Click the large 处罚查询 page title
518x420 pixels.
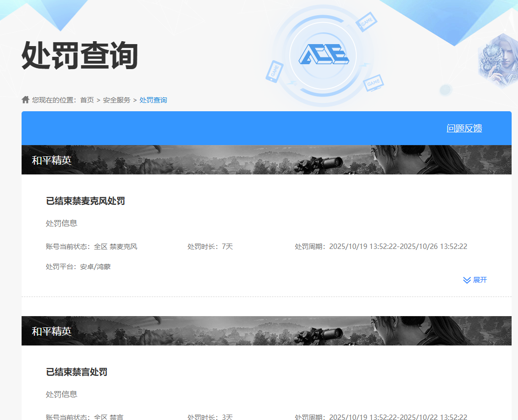(80, 55)
